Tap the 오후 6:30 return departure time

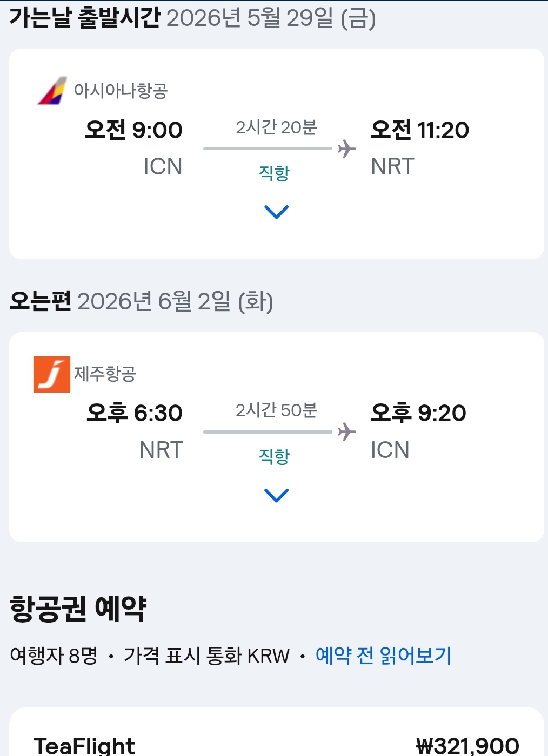[x=135, y=413]
